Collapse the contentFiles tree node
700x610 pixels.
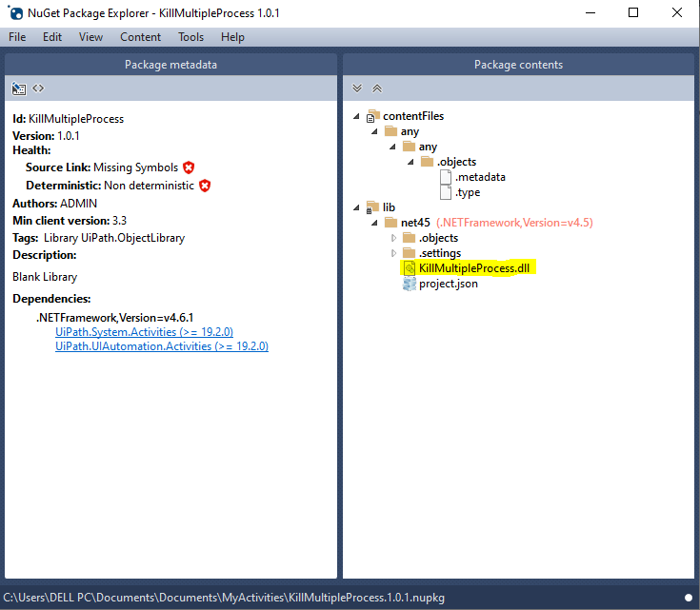356,116
